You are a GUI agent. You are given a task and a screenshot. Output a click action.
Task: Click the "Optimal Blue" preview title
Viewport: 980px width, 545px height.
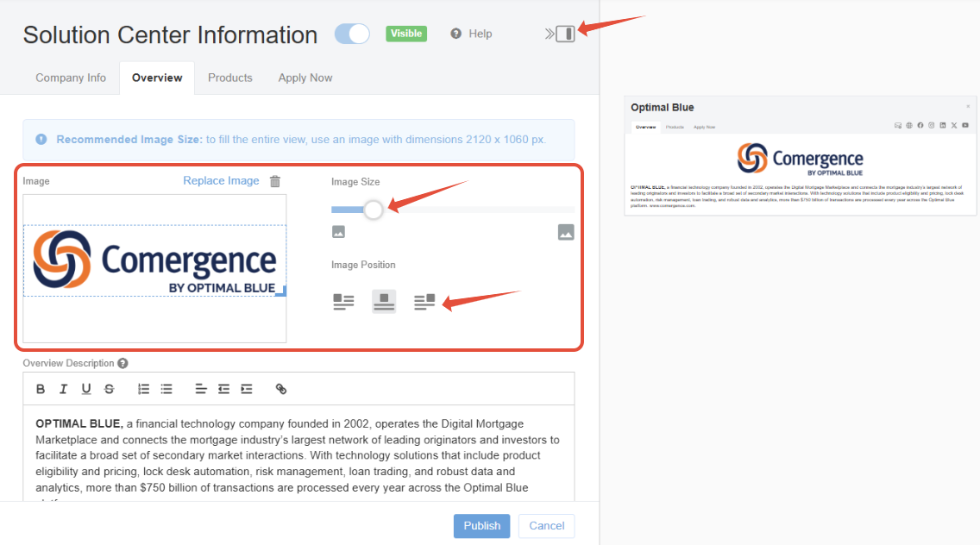click(x=662, y=108)
